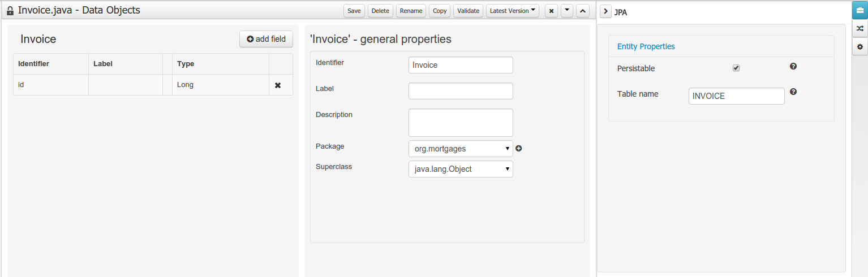Click into the Table name input
The width and height of the screenshot is (868, 277).
coord(736,96)
